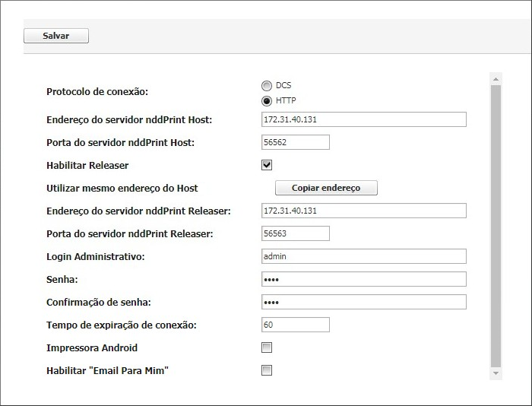Click the vertical scrollbar thumb

496,224
